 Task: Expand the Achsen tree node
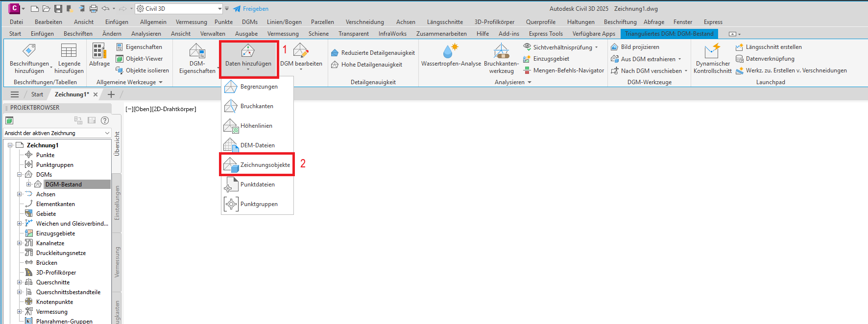(20, 194)
